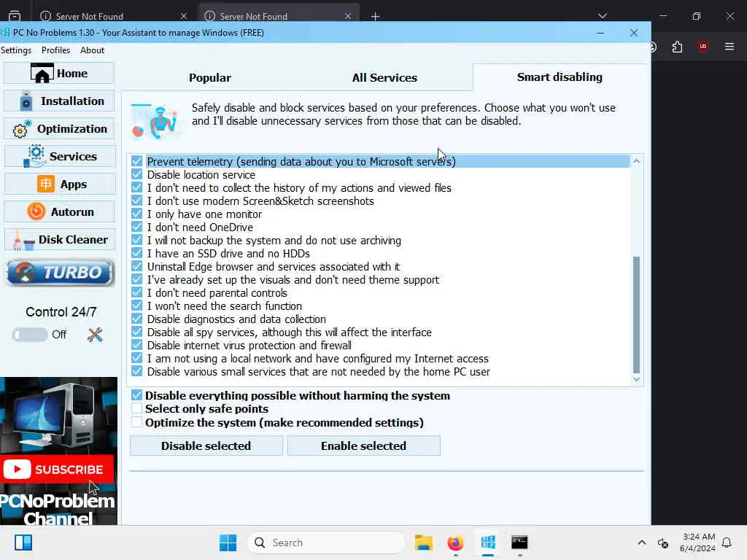This screenshot has height=560, width=747.
Task: Toggle Disable various small services checkbox
Action: (136, 371)
